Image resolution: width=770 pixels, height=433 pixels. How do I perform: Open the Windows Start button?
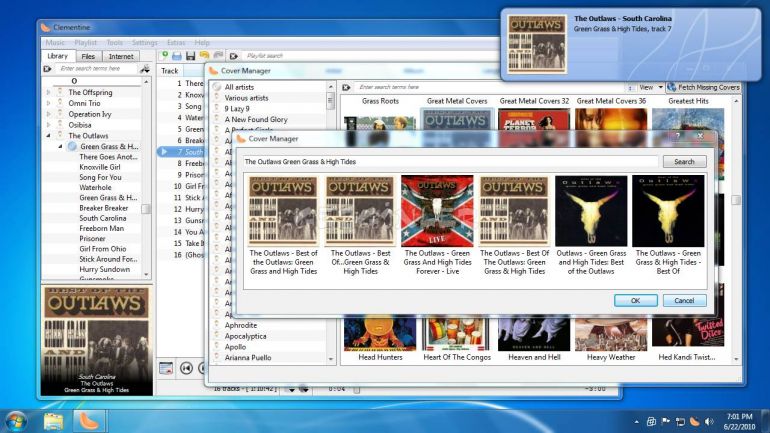[16, 421]
